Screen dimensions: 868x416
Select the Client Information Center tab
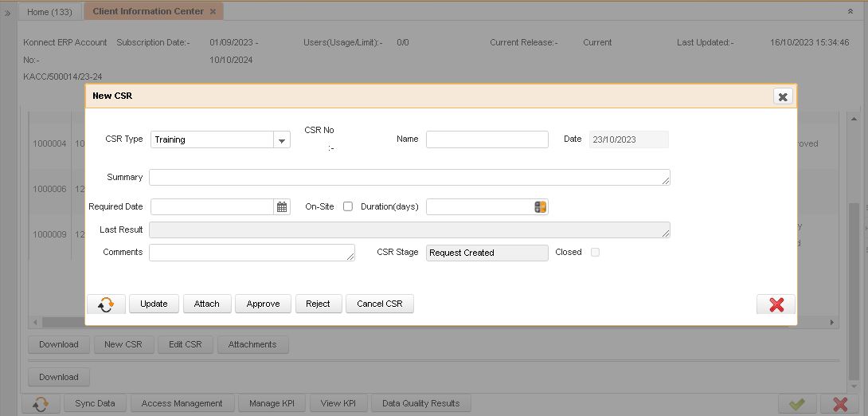pos(148,12)
